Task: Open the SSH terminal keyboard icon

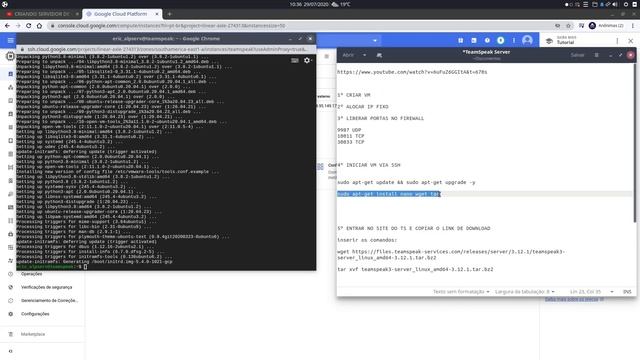Action: click(x=295, y=60)
